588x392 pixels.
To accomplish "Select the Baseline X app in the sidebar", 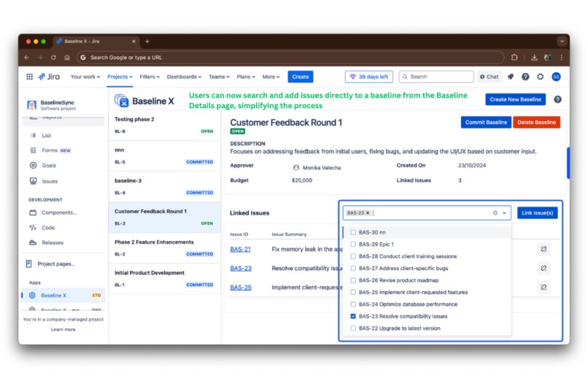I will [x=63, y=295].
